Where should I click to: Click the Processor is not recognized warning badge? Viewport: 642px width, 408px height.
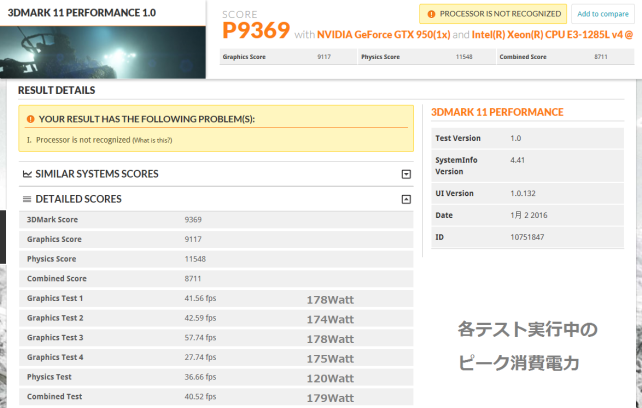tap(493, 14)
